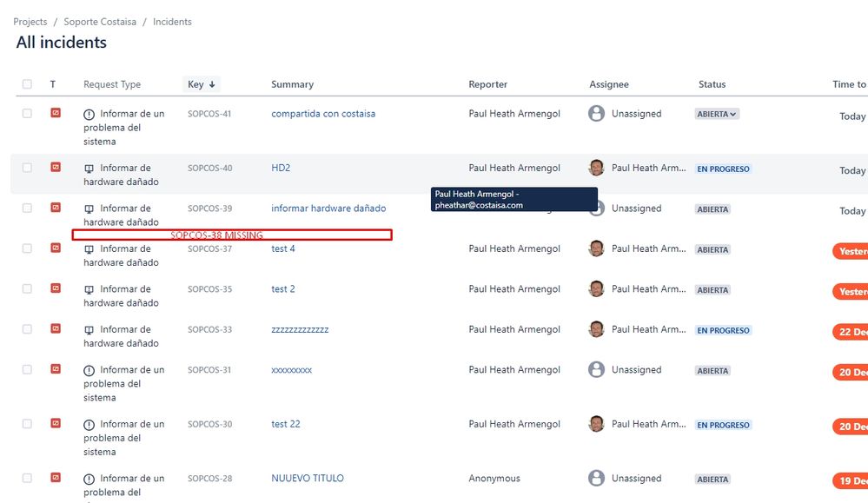Open the EN PROGRESO status for SOPCOS-40
868x503 pixels.
coord(723,169)
